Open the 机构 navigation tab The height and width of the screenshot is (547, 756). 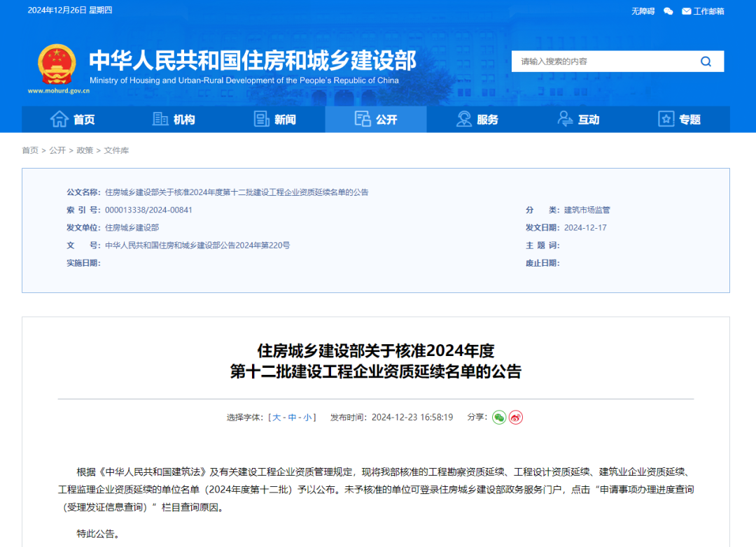[174, 120]
